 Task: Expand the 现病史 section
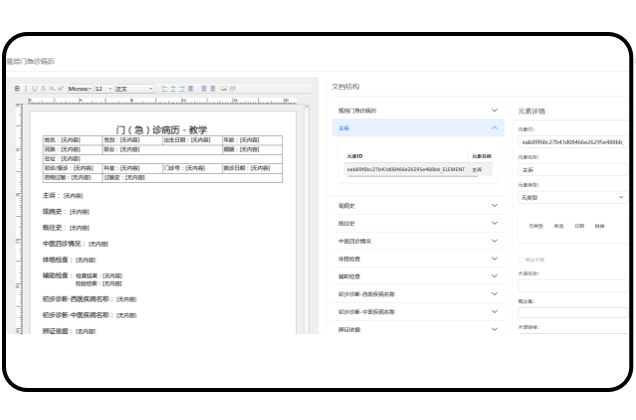(418, 206)
